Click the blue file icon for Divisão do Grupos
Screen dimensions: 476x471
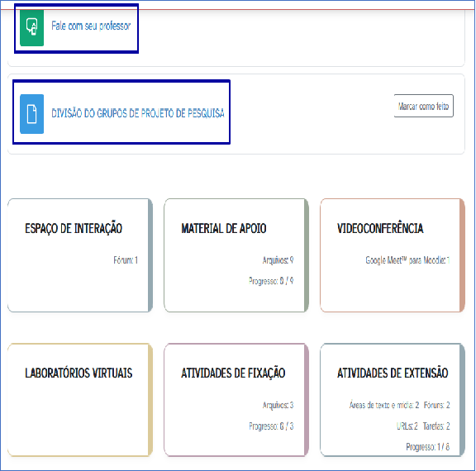pos(32,114)
